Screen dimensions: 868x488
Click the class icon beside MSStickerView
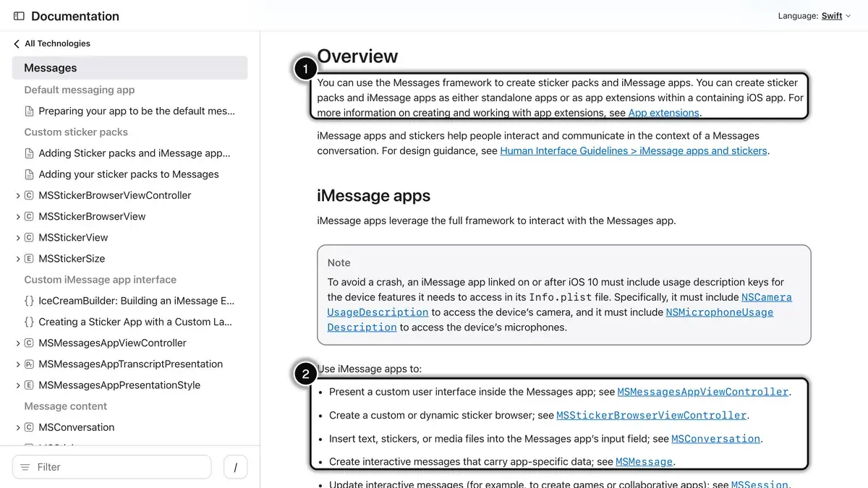coord(29,237)
